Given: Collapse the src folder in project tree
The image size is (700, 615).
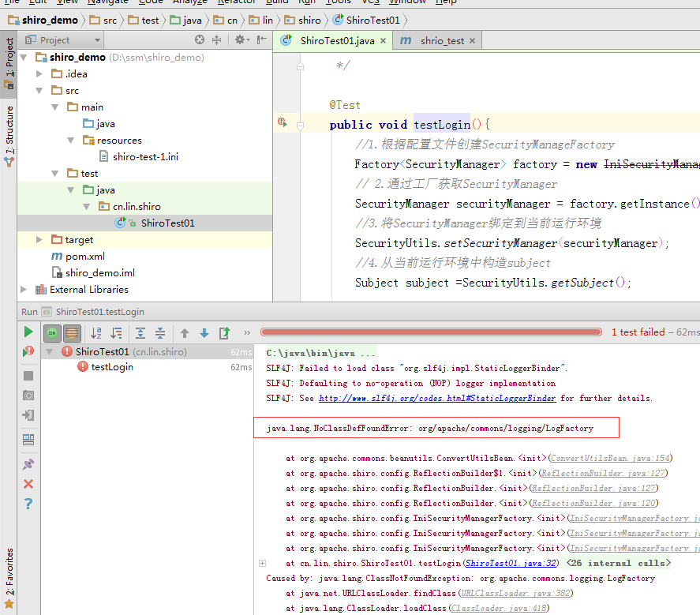Looking at the screenshot, I should point(39,91).
